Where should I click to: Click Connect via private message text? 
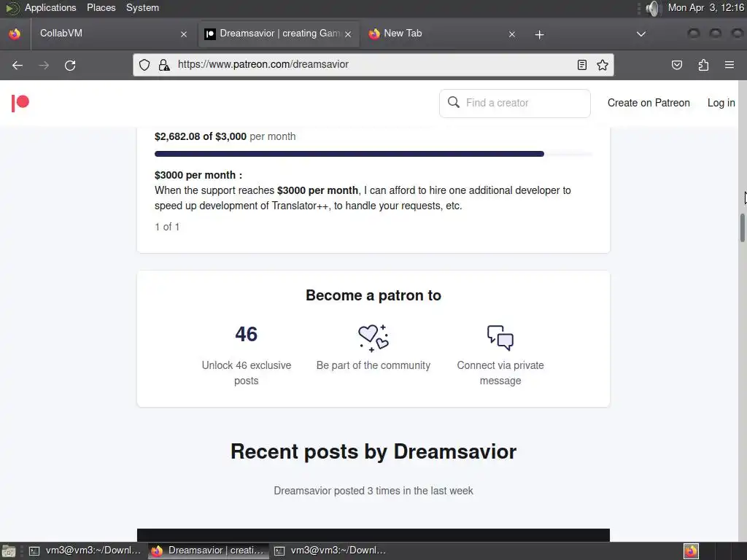tap(500, 373)
